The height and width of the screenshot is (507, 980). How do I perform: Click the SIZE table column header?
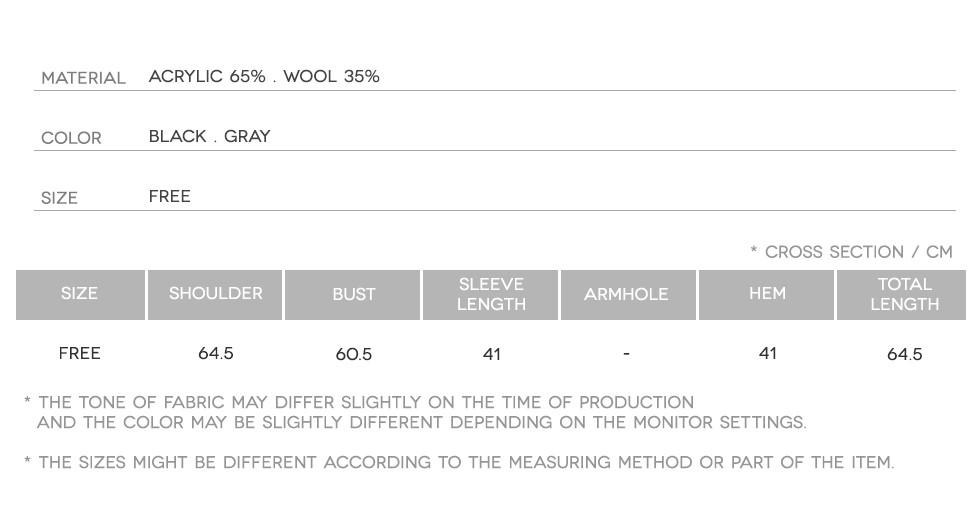tap(79, 294)
